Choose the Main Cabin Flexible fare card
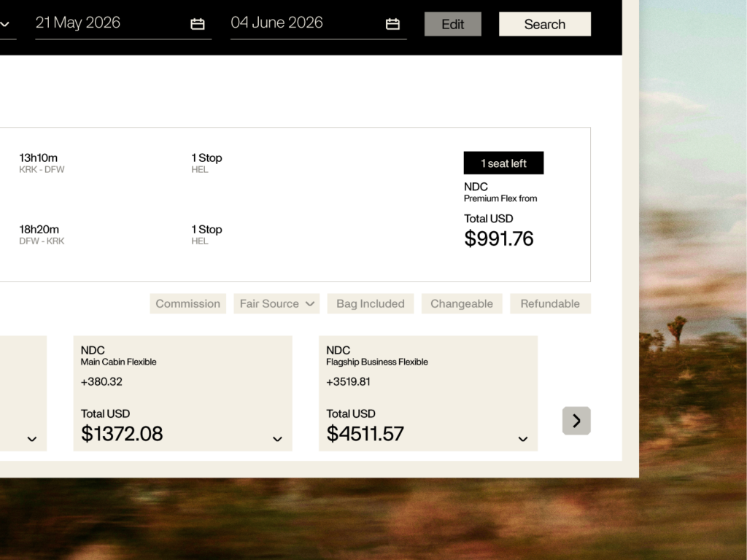The height and width of the screenshot is (560, 747). [182, 393]
